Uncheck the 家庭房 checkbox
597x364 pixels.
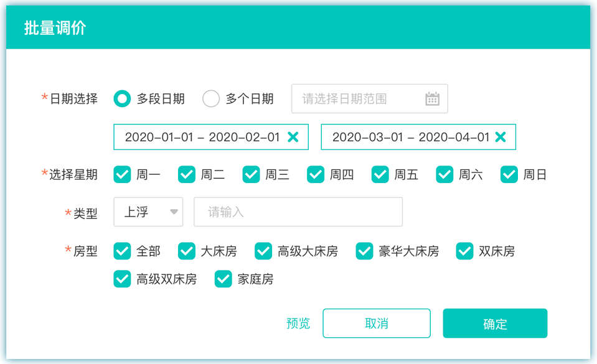point(223,279)
